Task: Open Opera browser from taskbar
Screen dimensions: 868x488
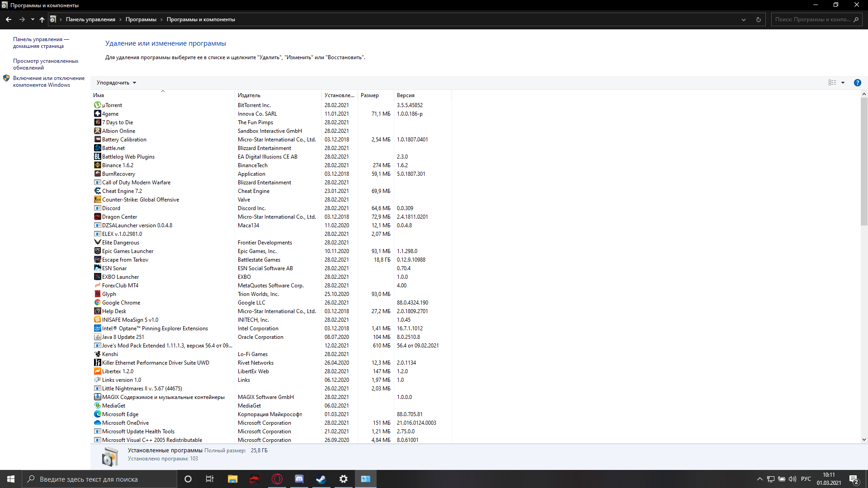Action: click(277, 479)
